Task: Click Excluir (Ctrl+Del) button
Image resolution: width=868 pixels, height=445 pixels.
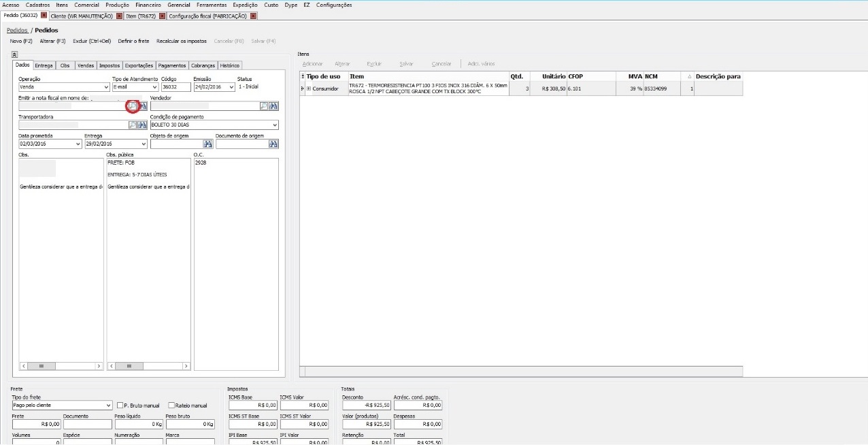Action: coord(92,41)
